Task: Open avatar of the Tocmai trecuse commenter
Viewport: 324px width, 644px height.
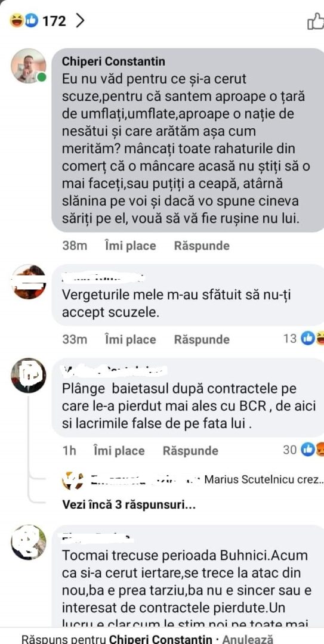Action: tap(29, 542)
